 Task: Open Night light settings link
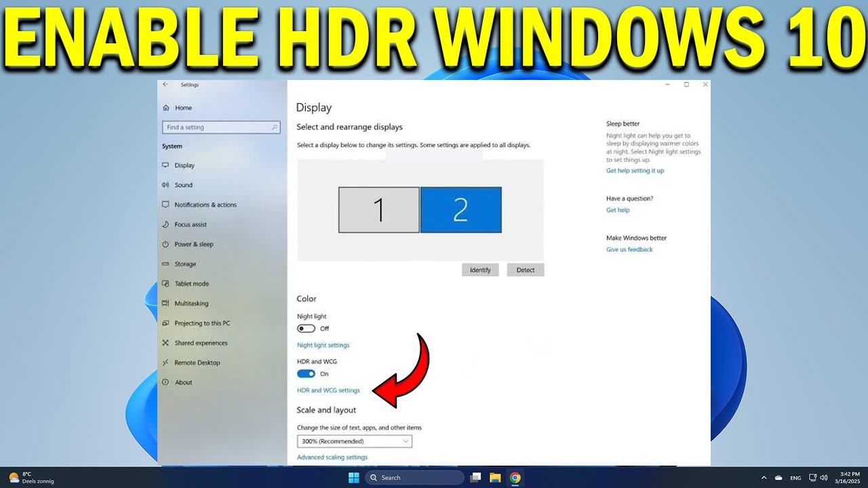323,345
